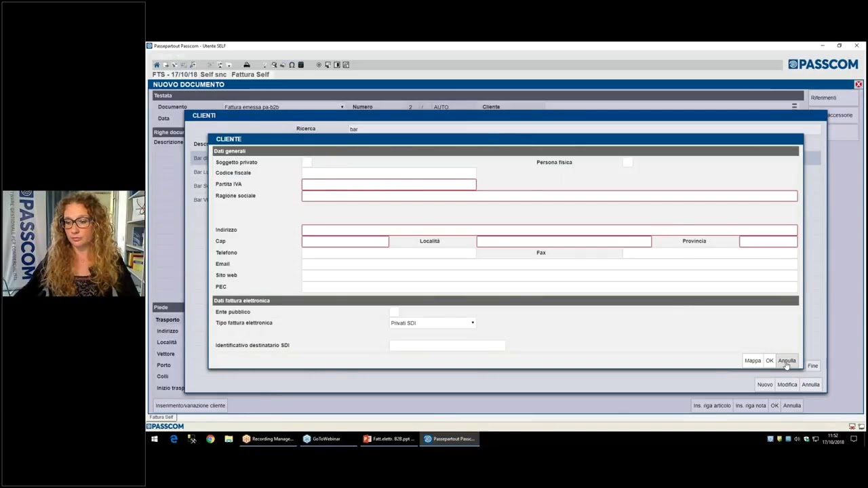Image resolution: width=868 pixels, height=488 pixels.
Task: Click the Fine button
Action: [x=812, y=366]
